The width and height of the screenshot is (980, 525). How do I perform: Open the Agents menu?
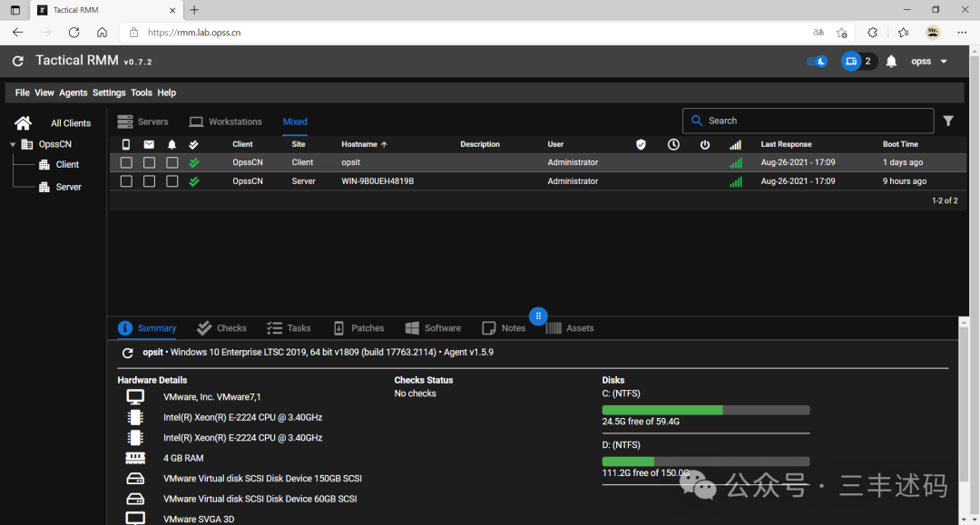click(x=73, y=92)
